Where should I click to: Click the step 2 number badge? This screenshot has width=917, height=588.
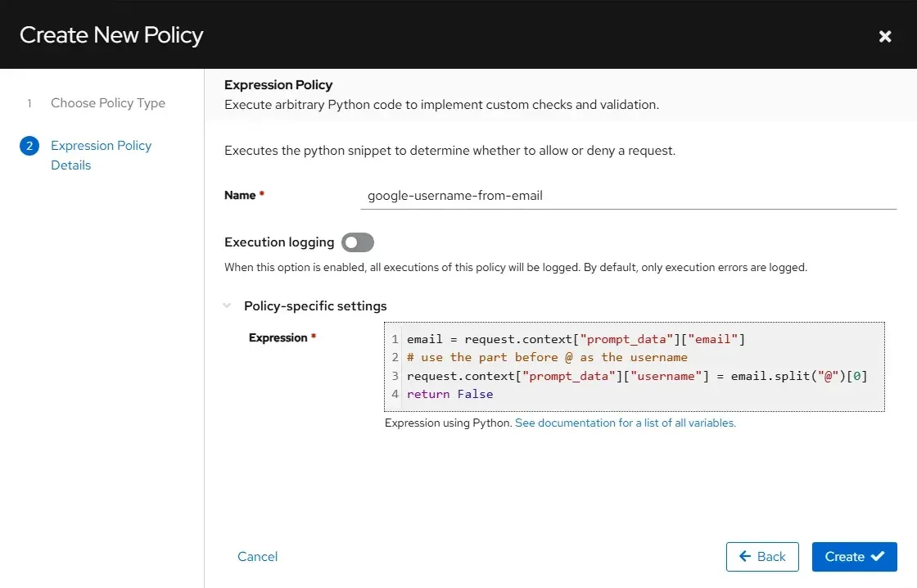pyautogui.click(x=29, y=146)
